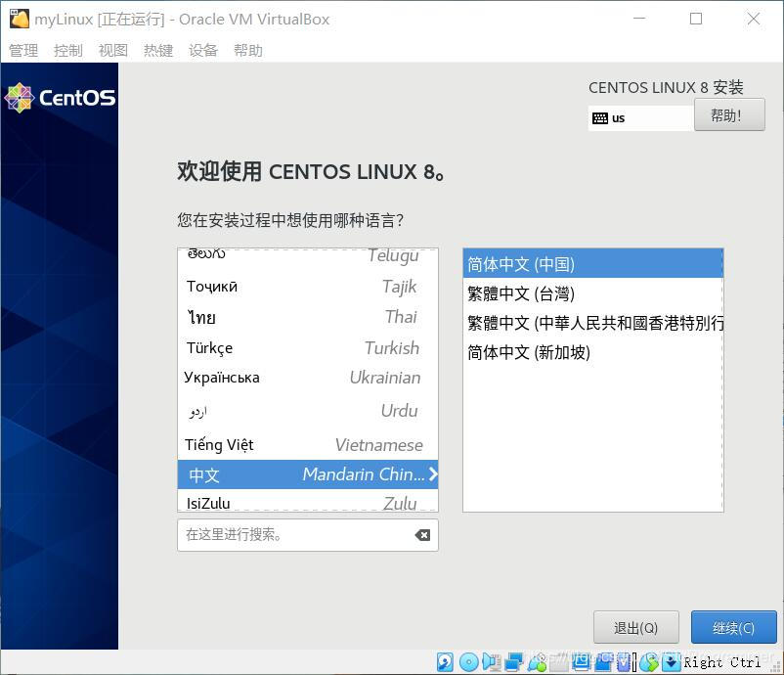Click the Right Ctrl host key label
This screenshot has width=784, height=675.
722,662
